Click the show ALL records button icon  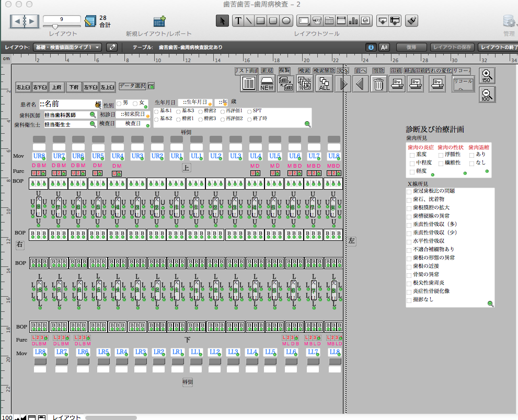[324, 83]
